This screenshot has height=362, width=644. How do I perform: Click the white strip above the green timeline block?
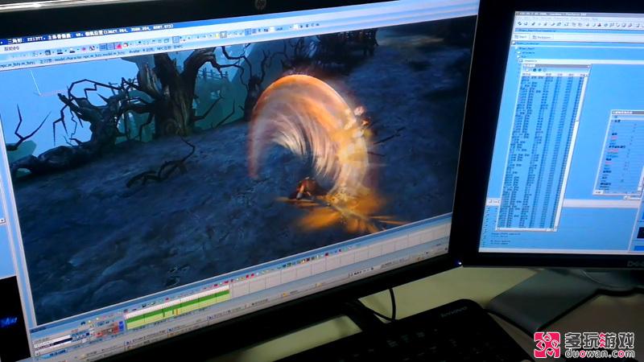176,300
